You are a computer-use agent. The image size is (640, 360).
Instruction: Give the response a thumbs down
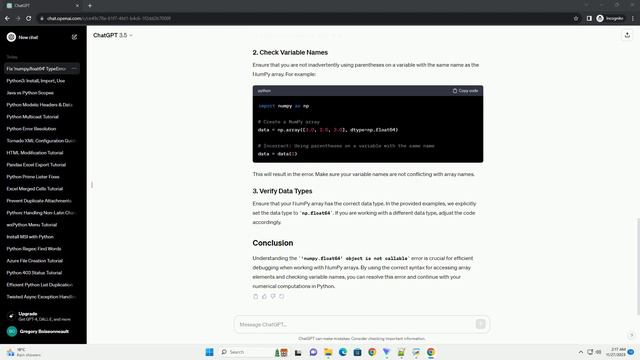click(x=273, y=296)
